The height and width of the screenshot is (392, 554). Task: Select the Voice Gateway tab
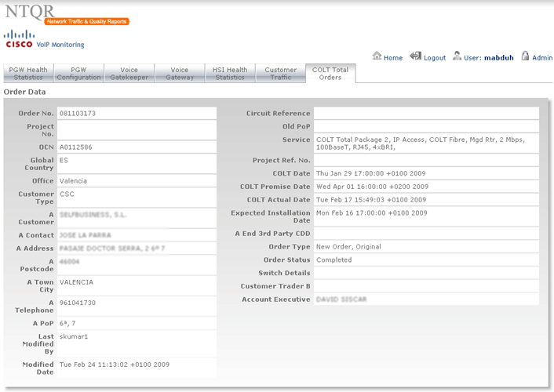click(180, 74)
